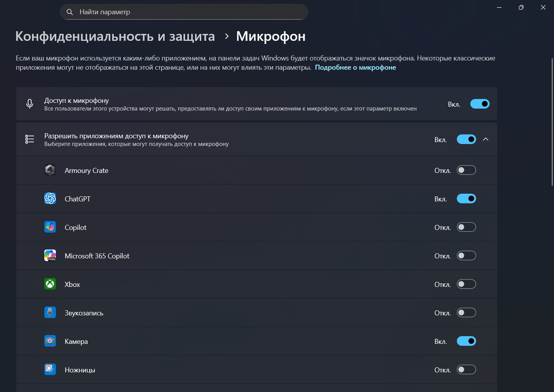Click the ChatGPT app icon
The height and width of the screenshot is (392, 554).
point(50,199)
